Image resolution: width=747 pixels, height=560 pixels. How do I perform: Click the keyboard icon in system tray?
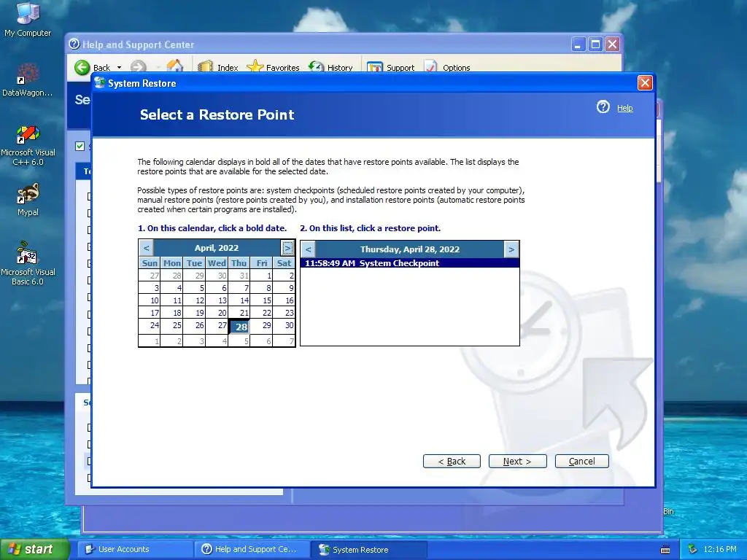[665, 550]
